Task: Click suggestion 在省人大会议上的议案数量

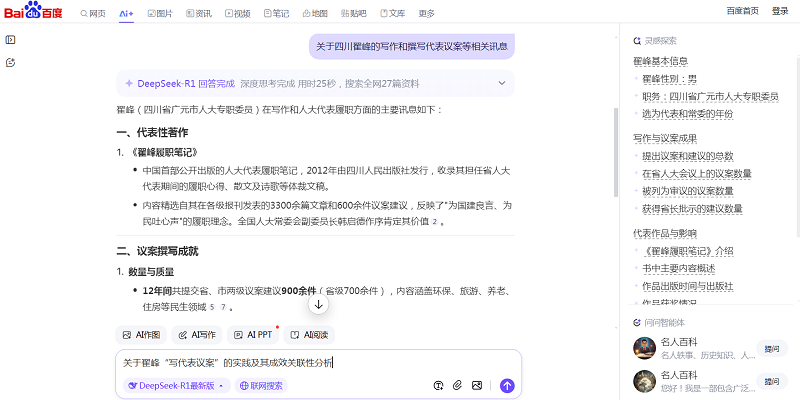Action: (696, 173)
